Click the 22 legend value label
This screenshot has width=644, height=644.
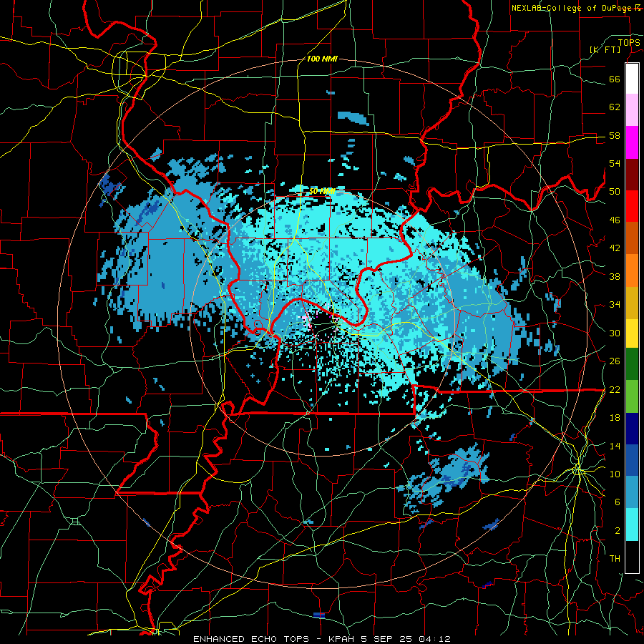[x=615, y=389]
